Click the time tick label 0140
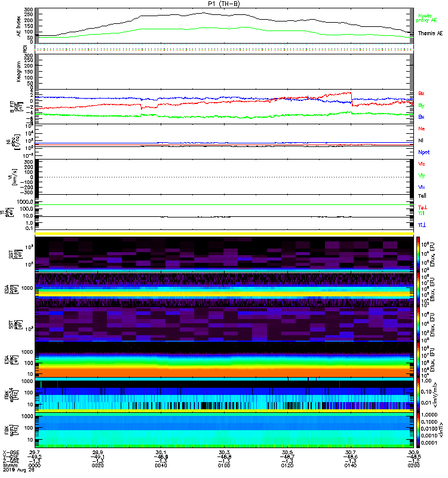Screen dimensions: 448x478 [x=351, y=465]
